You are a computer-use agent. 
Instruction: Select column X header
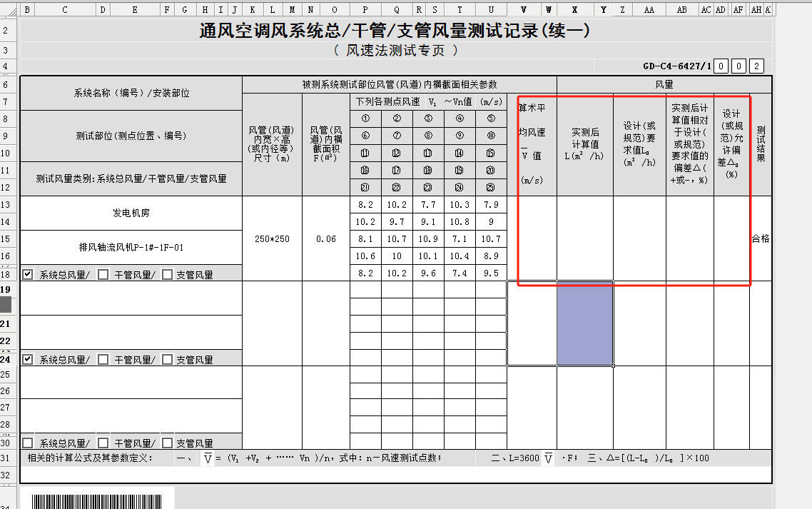coord(575,9)
